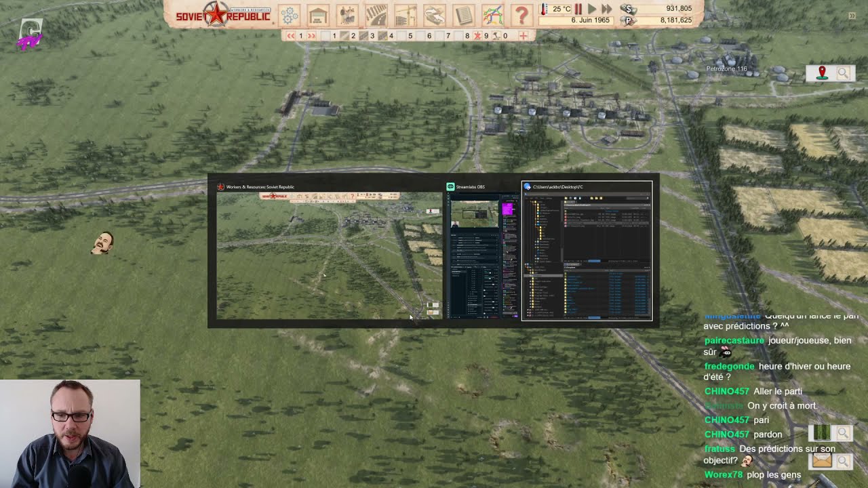Go to previous toolbar page arrow

(x=291, y=35)
